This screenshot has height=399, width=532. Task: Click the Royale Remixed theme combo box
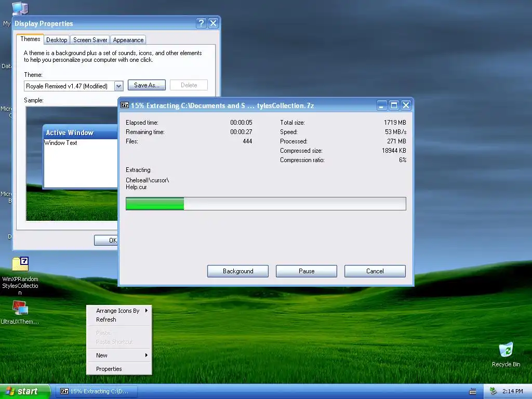[x=73, y=86]
